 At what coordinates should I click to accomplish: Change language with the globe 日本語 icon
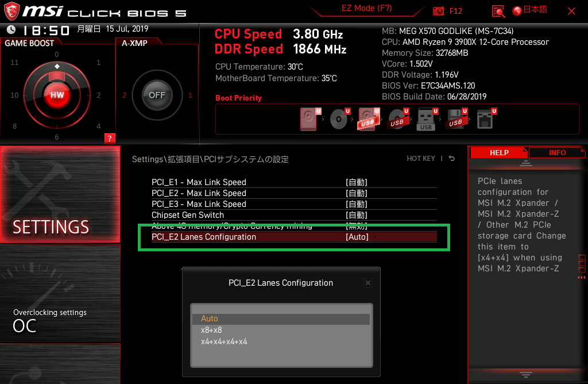point(529,10)
